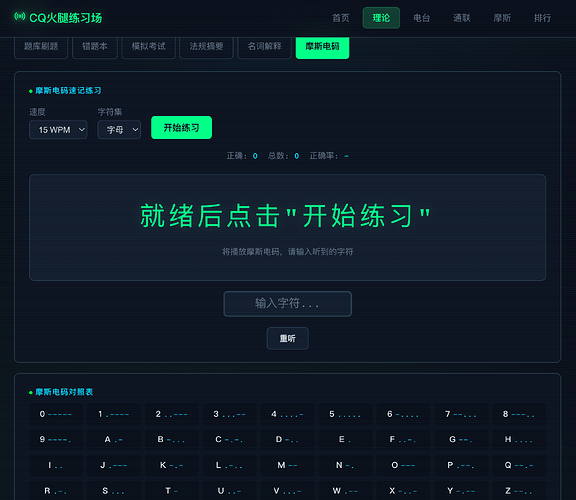Click the letter A morse cell

(114, 439)
